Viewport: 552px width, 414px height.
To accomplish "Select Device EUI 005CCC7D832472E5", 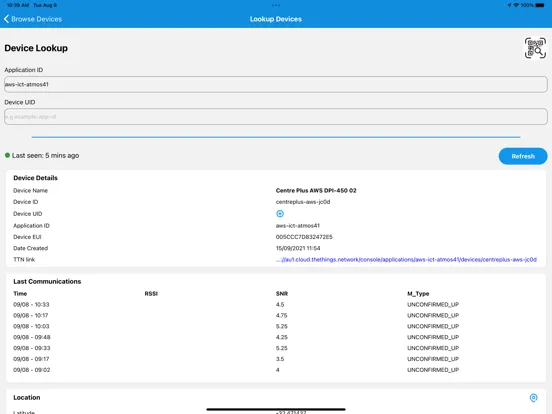I will (x=304, y=237).
